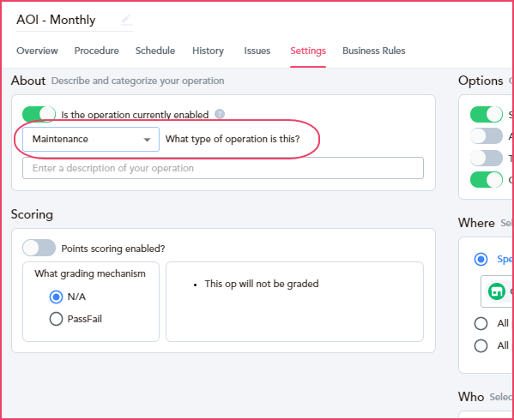The height and width of the screenshot is (420, 514).
Task: Click the dropdown arrow next to Maintenance
Action: click(148, 140)
